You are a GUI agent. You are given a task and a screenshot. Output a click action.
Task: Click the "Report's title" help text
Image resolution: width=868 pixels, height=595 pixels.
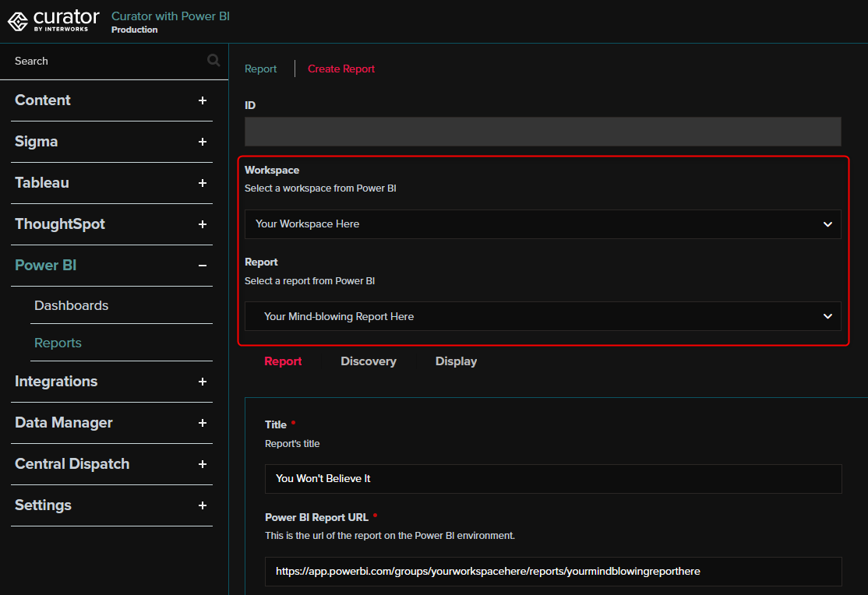click(292, 444)
